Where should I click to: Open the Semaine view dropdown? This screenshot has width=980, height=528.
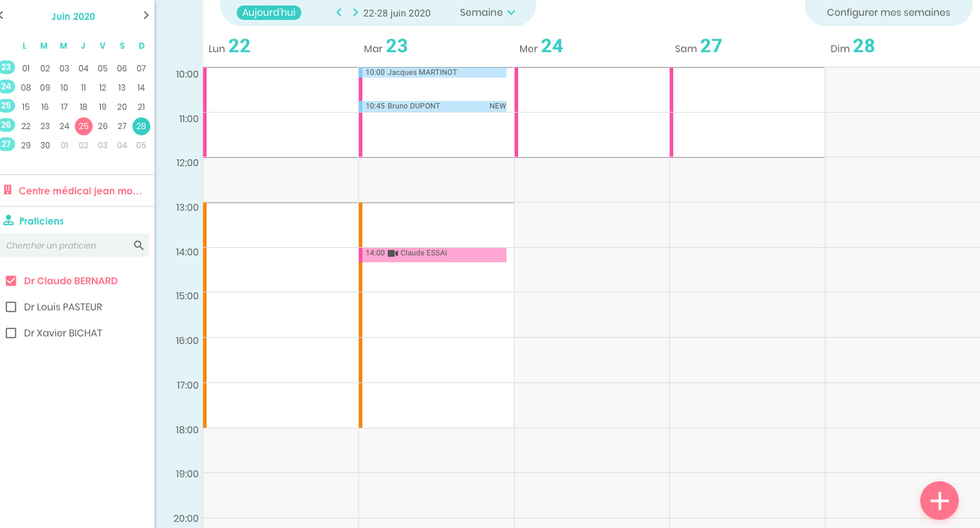(487, 12)
